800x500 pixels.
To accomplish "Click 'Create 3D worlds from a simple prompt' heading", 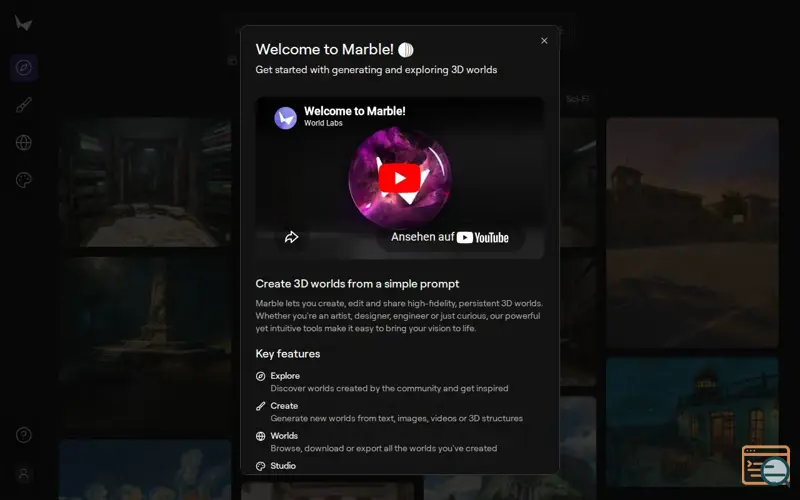I will (357, 284).
